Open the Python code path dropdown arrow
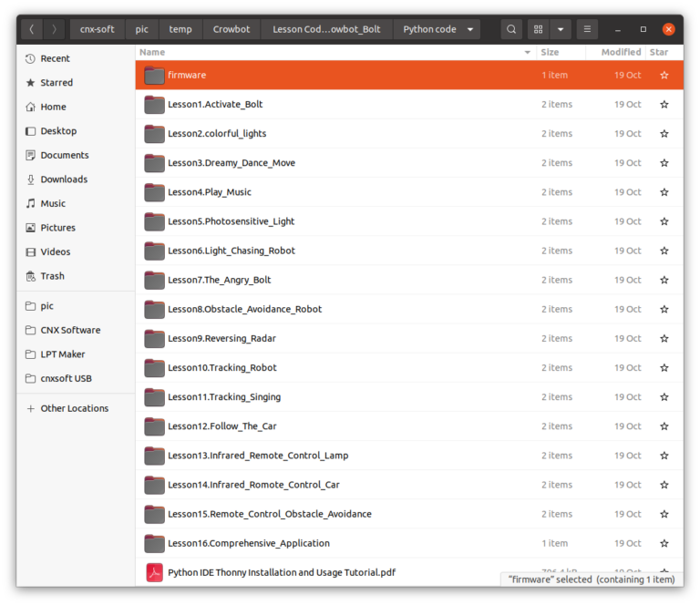The height and width of the screenshot is (605, 700). 470,29
